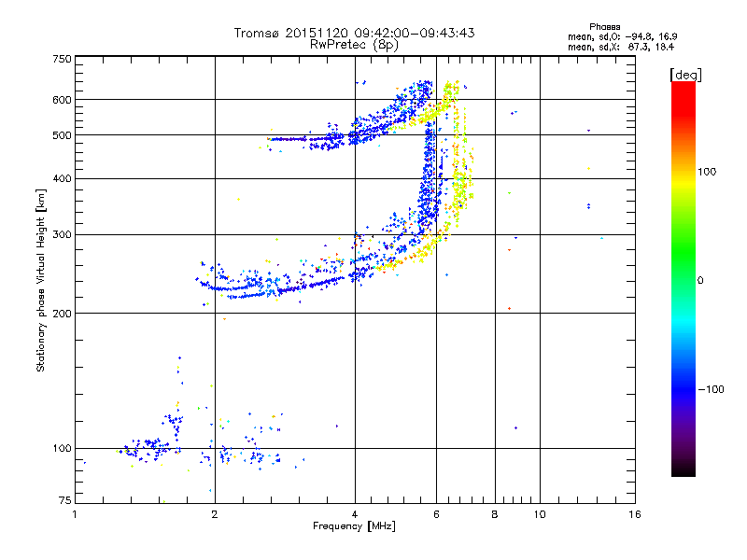
Task: Click the phase colorbar gradient
Action: click(x=684, y=279)
